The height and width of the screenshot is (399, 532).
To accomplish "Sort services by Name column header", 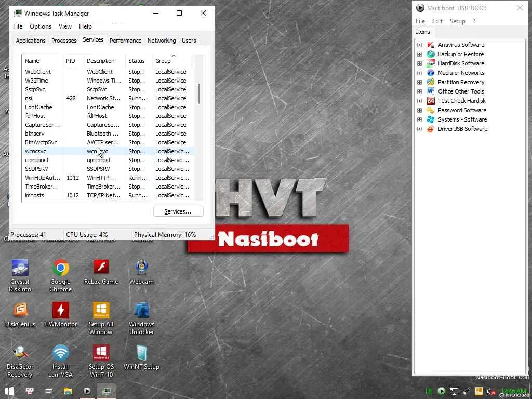I will [43, 61].
